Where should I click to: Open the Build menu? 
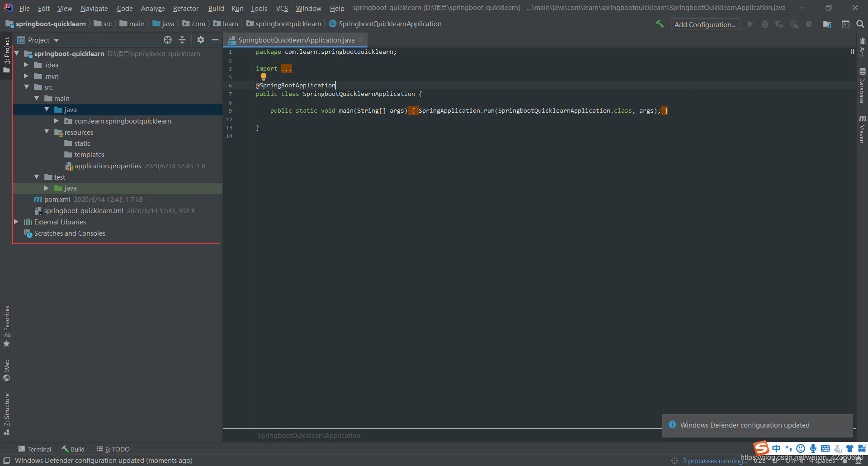216,8
